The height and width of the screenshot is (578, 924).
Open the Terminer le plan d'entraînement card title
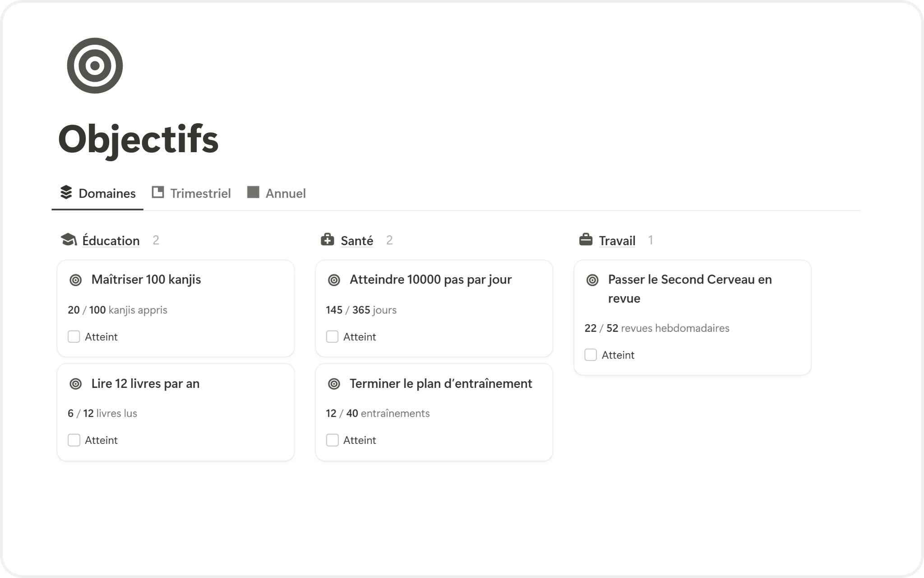tap(441, 384)
